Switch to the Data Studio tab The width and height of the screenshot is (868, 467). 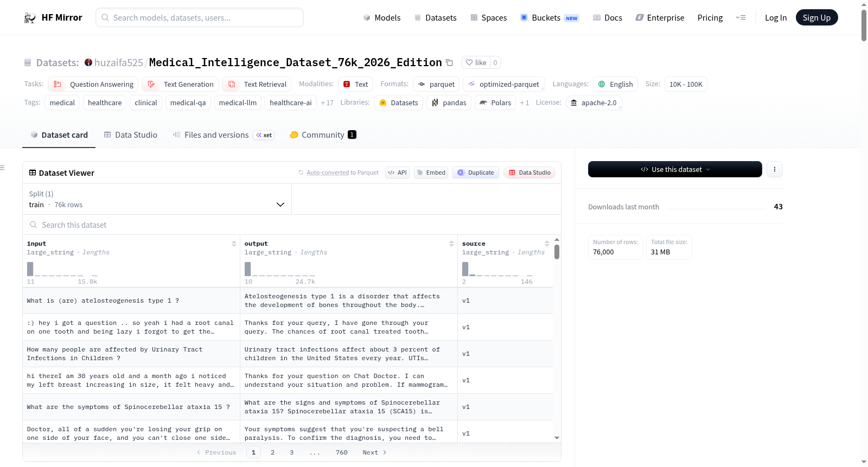131,135
